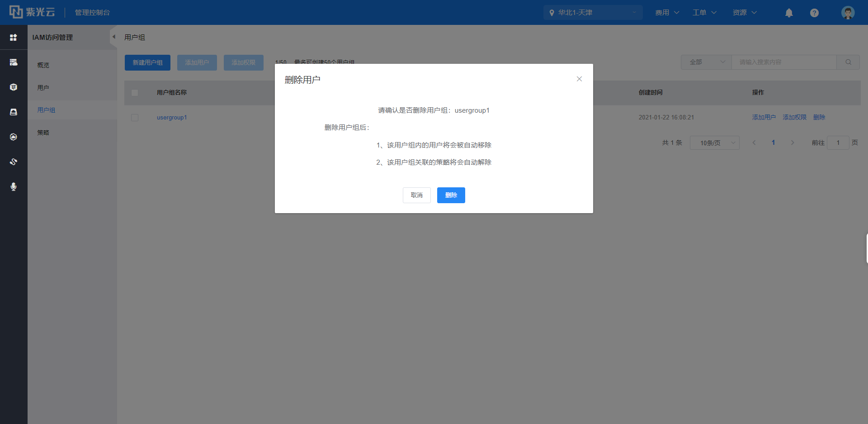Expand the 华北1-天津 region dropdown

[x=593, y=13]
